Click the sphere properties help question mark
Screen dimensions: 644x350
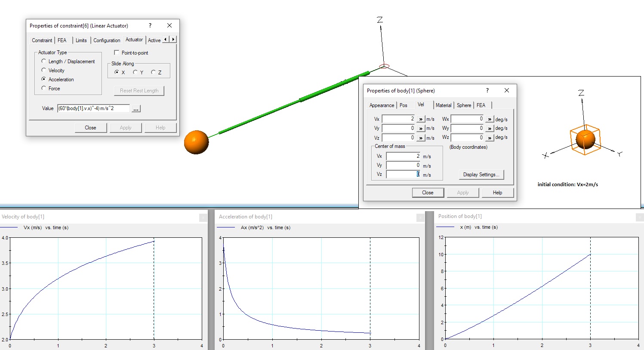click(x=487, y=90)
